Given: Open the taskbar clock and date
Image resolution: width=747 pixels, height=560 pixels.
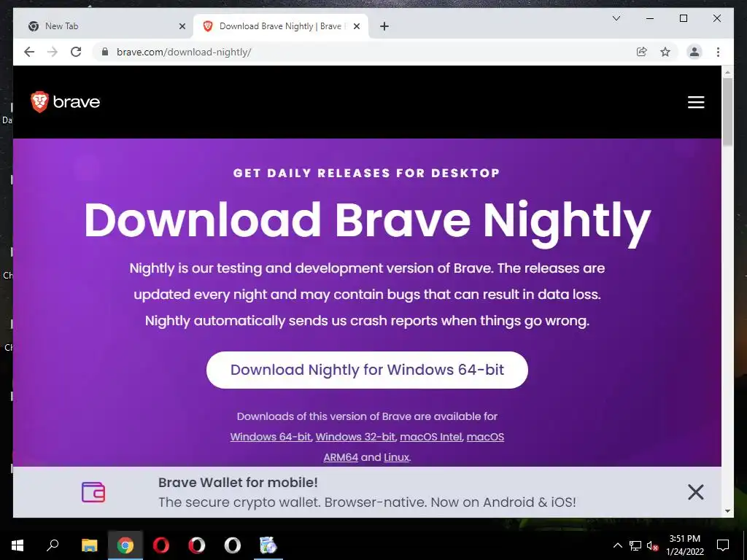Looking at the screenshot, I should (685, 545).
